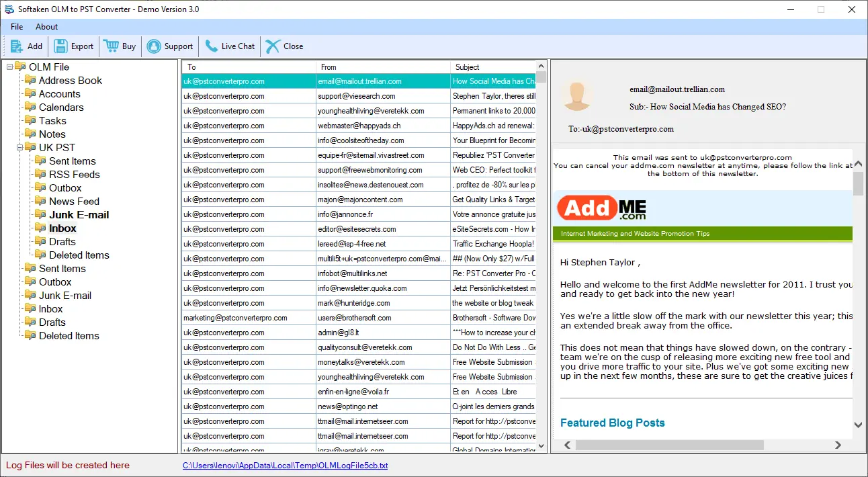The image size is (868, 477).
Task: Select the non-bold root-level Junk E-mail folder
Action: pos(65,295)
